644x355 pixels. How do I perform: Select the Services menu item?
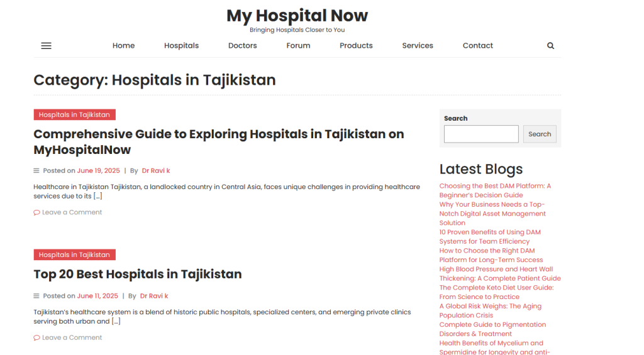(418, 46)
